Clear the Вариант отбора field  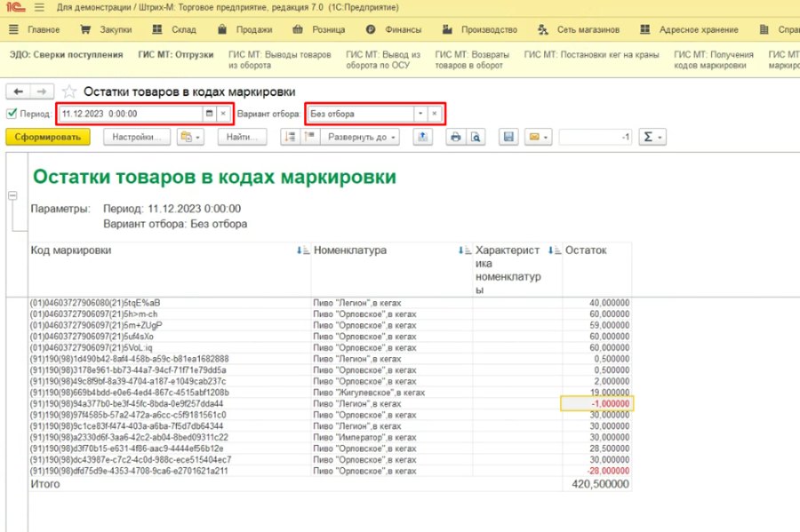pyautogui.click(x=434, y=114)
